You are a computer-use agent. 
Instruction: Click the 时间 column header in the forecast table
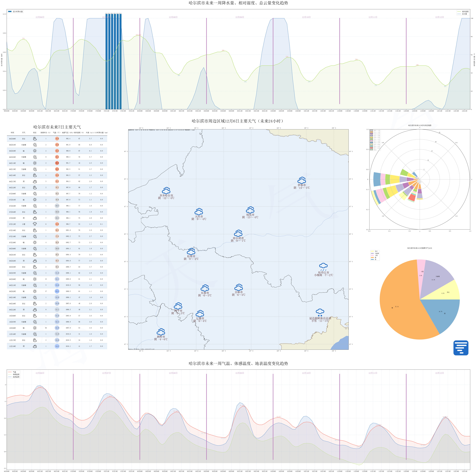12,133
